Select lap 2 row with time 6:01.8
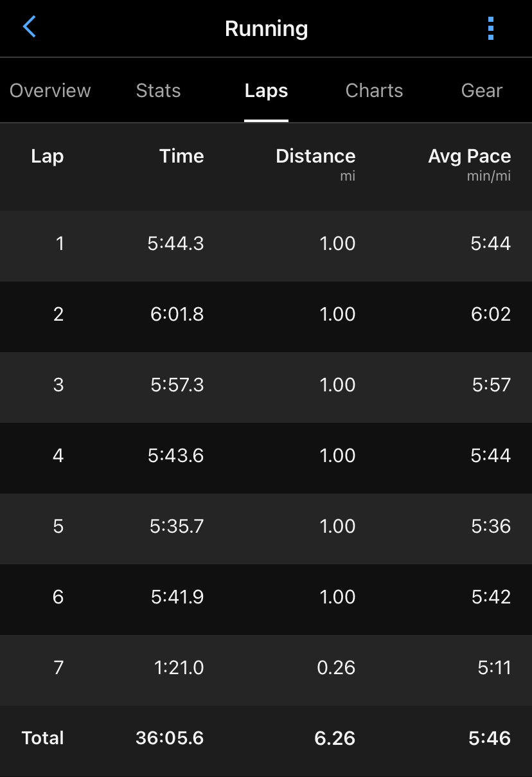 (266, 315)
